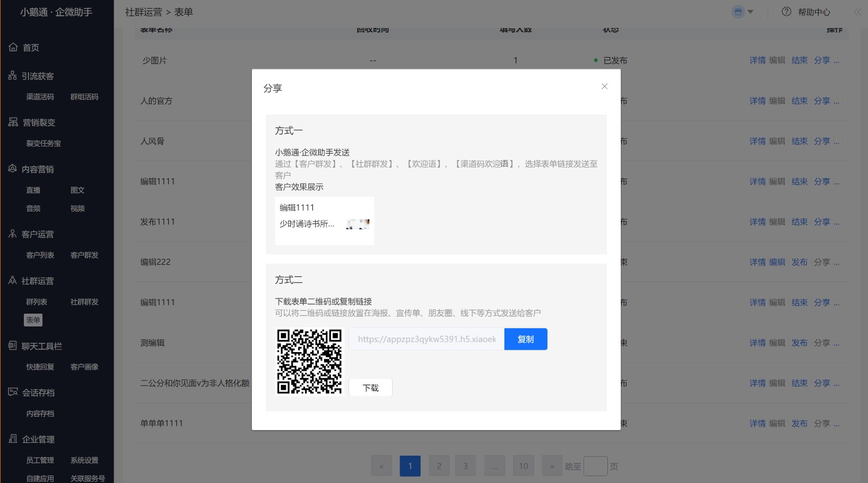Open 关联服务号 in the sidebar
Viewport: 868px width, 483px height.
click(x=88, y=478)
